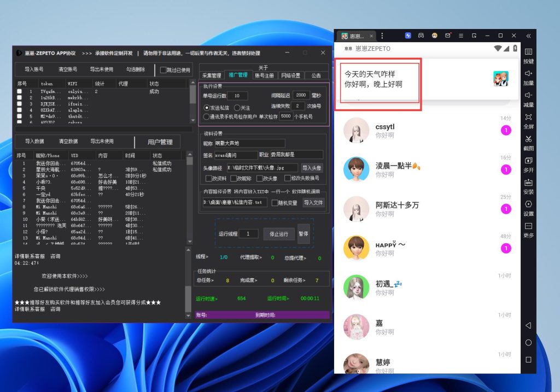Click the Android back triangle button
This screenshot has height=392, width=560.
click(528, 325)
